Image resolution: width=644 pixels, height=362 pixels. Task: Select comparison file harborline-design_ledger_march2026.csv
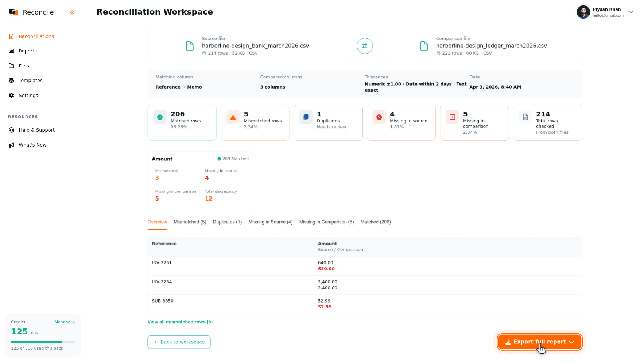(x=483, y=46)
